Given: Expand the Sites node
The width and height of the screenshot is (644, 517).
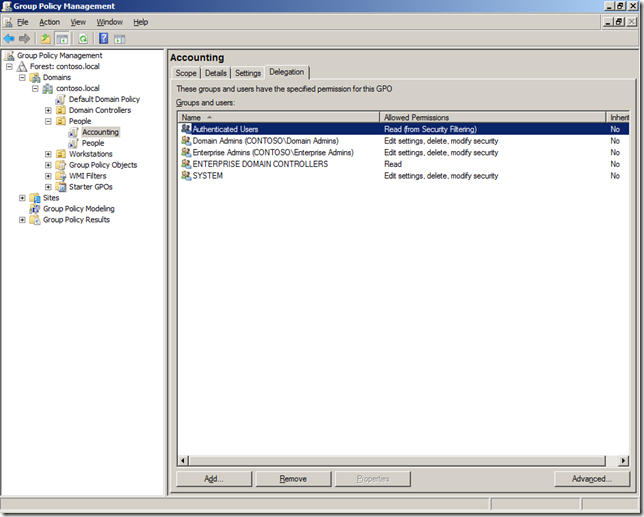Looking at the screenshot, I should 22,198.
